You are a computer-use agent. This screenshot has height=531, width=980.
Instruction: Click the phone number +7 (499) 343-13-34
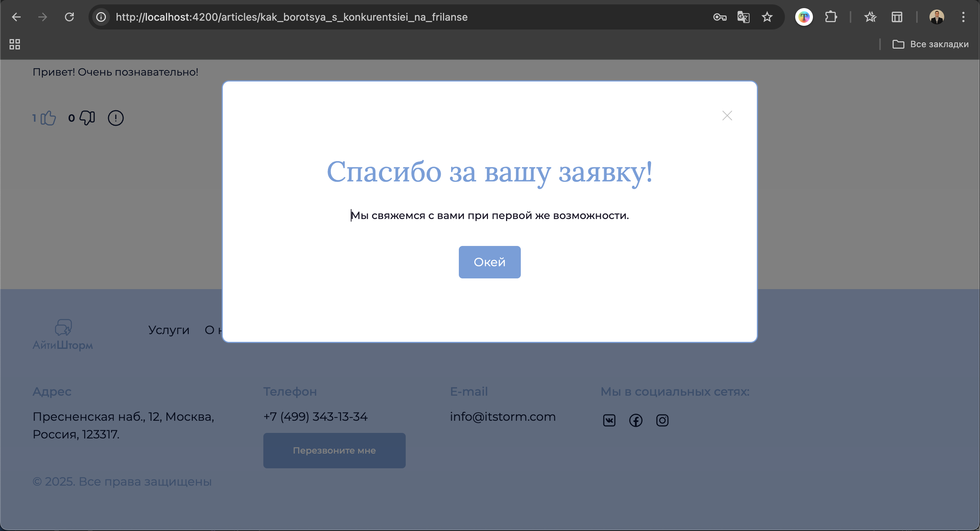coord(315,417)
